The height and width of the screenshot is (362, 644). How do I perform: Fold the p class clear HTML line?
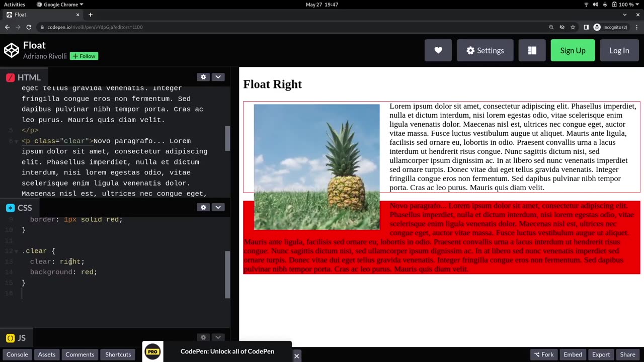pyautogui.click(x=17, y=141)
